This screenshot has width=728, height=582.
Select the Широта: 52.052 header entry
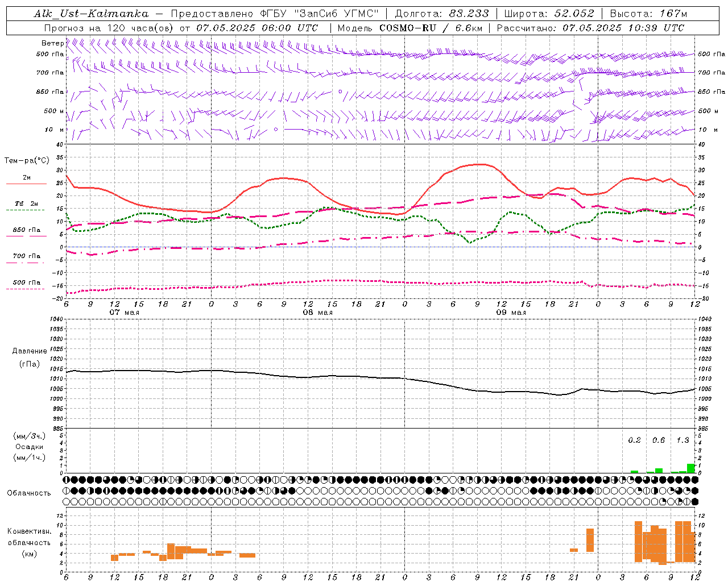(x=549, y=14)
